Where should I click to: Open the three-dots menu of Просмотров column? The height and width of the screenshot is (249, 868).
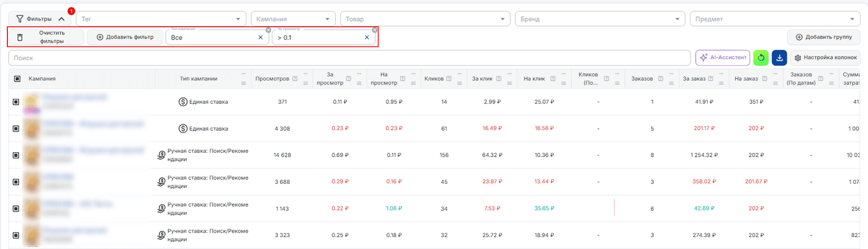click(305, 74)
